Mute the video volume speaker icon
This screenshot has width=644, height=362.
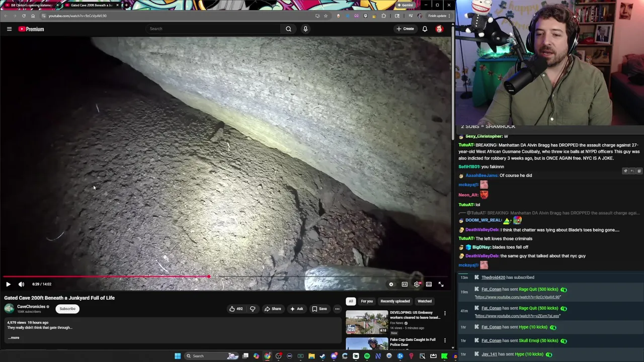21,284
